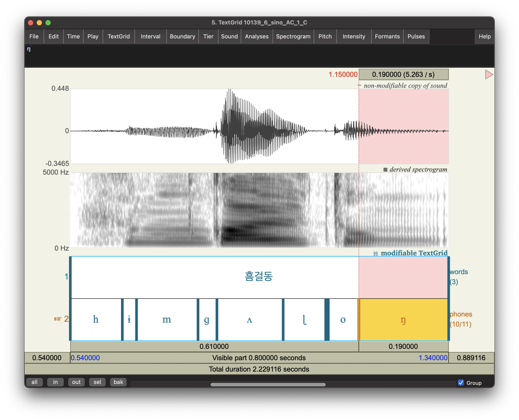The height and width of the screenshot is (420, 519).
Task: Click the derived spectrogram label icon
Action: point(385,170)
